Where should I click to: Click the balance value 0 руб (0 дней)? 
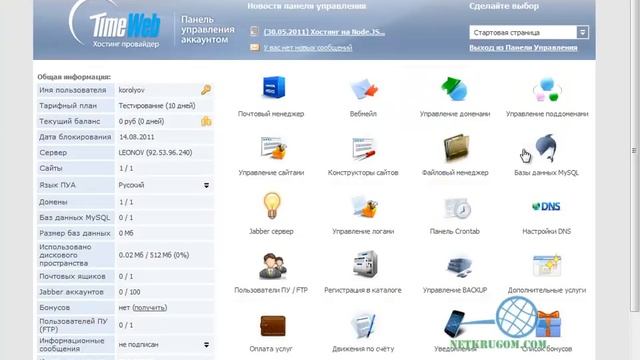[141, 122]
